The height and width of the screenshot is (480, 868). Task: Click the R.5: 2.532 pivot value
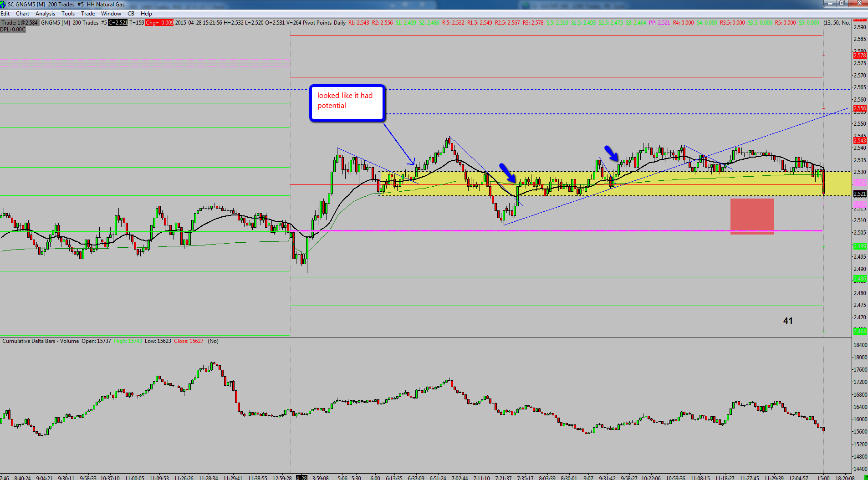[453, 23]
